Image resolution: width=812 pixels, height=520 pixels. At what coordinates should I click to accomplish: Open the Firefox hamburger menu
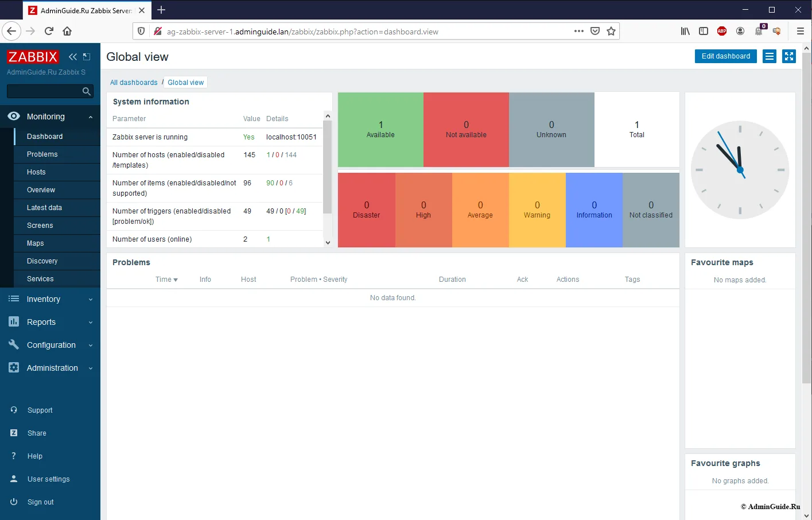tap(800, 31)
